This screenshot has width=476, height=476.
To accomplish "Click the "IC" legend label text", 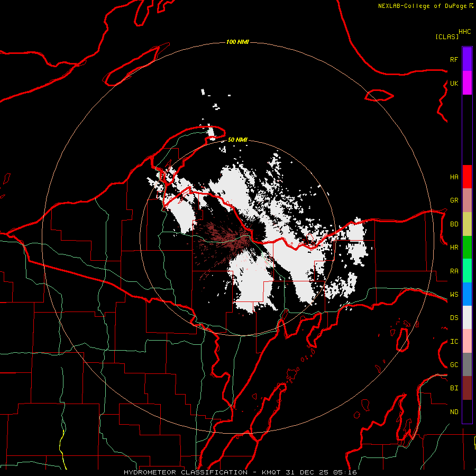I will point(454,342).
